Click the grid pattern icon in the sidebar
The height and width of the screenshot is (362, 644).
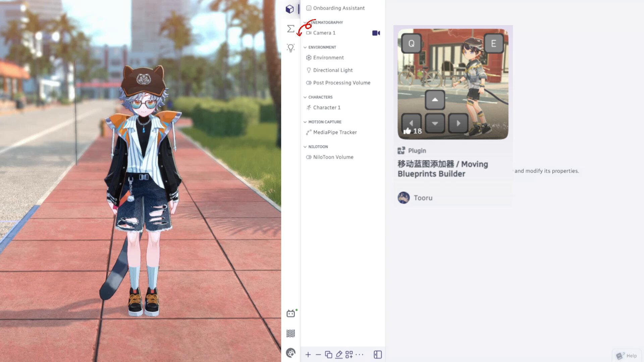tap(290, 333)
